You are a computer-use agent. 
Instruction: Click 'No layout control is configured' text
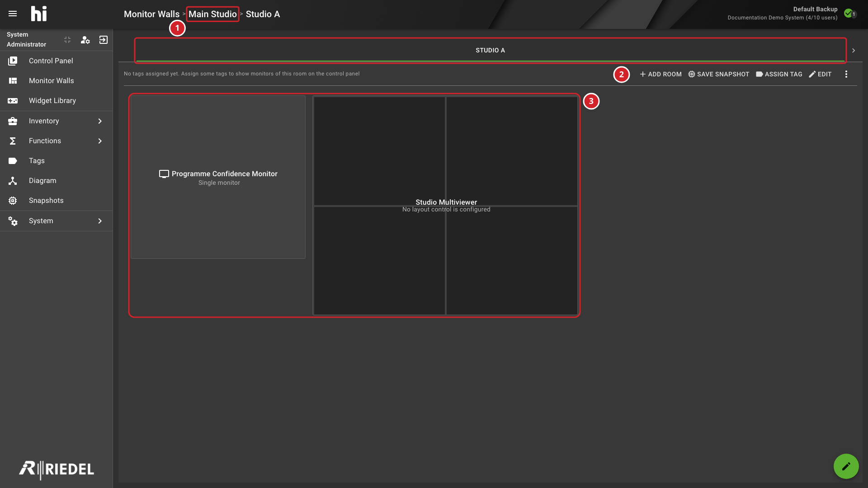coord(446,210)
